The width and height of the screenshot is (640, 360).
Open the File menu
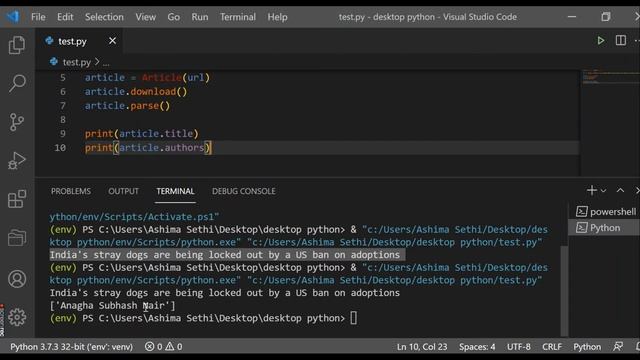(38, 17)
